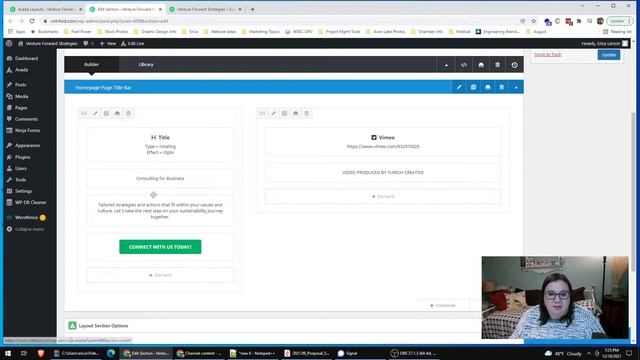Open Media in admin sidebar
The width and height of the screenshot is (640, 360).
(x=21, y=96)
